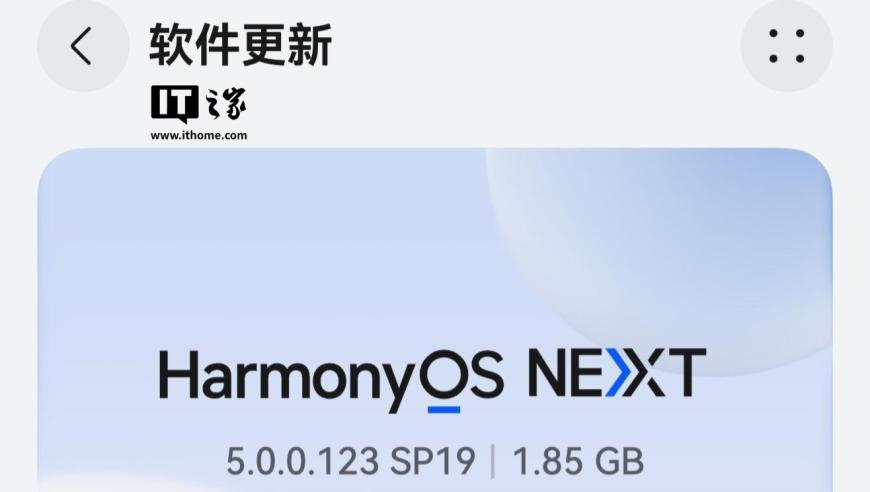Tap the empty header space right of the title
This screenshot has height=492, width=870.
pyautogui.click(x=535, y=46)
